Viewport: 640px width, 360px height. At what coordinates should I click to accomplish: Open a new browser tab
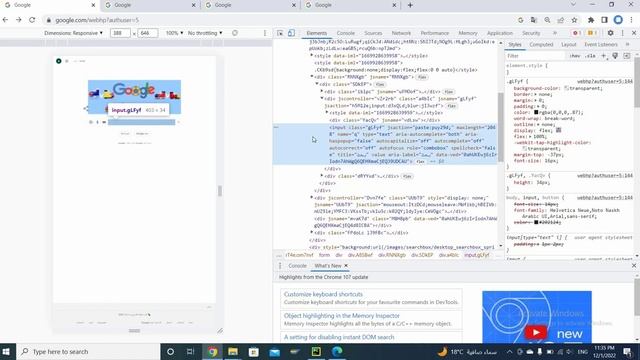click(410, 5)
